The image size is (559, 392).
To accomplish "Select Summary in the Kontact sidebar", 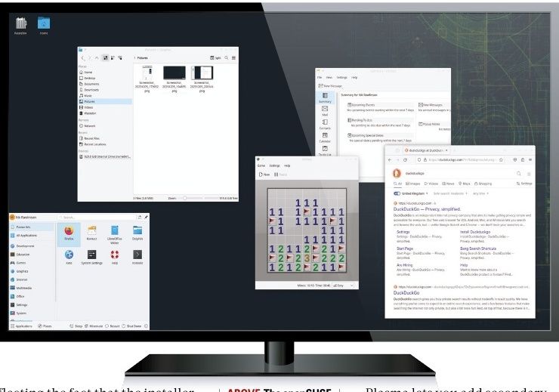I will [x=325, y=97].
